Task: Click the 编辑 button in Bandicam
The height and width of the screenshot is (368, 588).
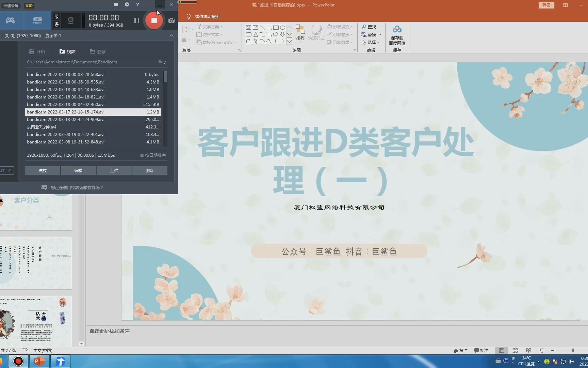Action: coord(78,170)
